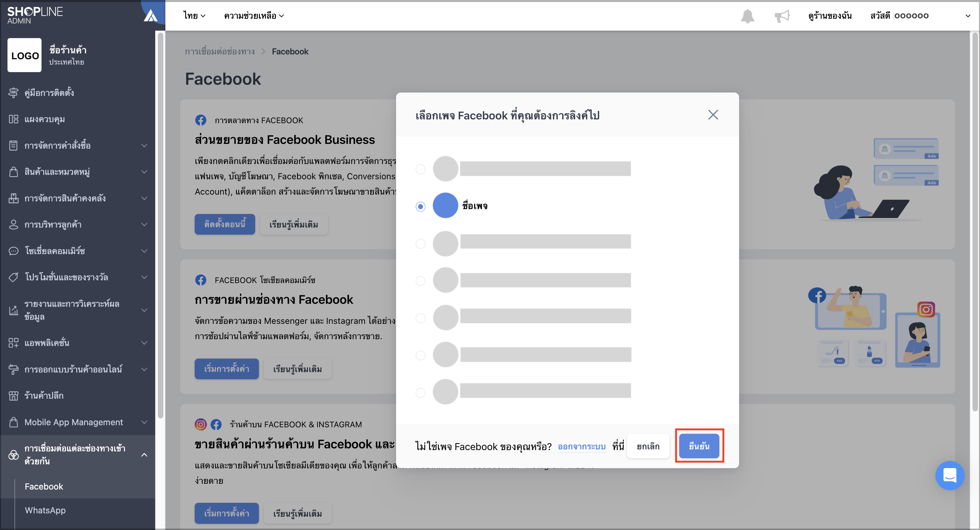Viewport: 980px width, 530px height.
Task: Click ดูร้านของฉัน view store link
Action: [x=830, y=16]
